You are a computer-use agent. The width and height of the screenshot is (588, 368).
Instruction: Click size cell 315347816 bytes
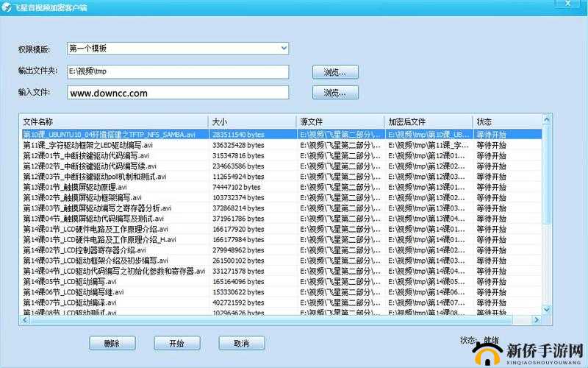238,155
